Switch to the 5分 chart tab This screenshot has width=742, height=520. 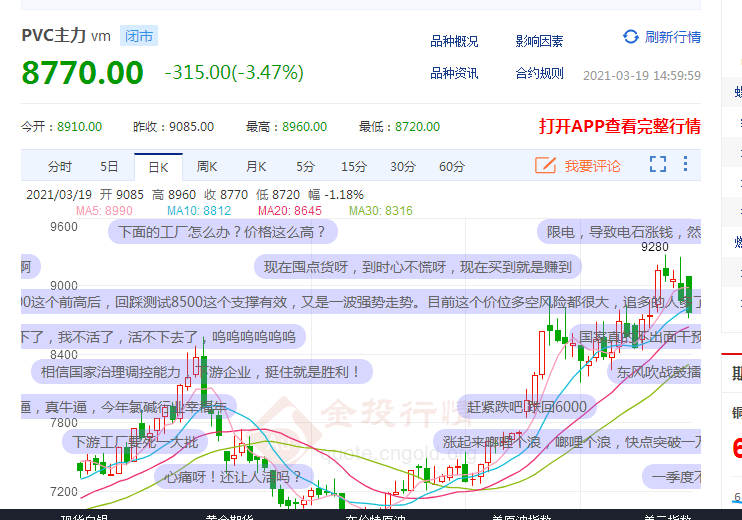pyautogui.click(x=305, y=167)
